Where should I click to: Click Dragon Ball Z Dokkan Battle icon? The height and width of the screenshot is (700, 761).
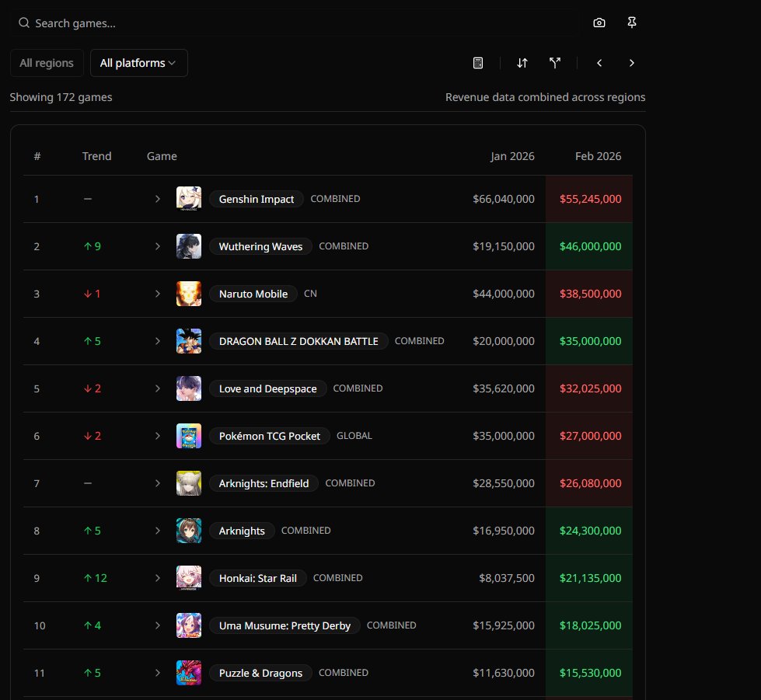189,341
